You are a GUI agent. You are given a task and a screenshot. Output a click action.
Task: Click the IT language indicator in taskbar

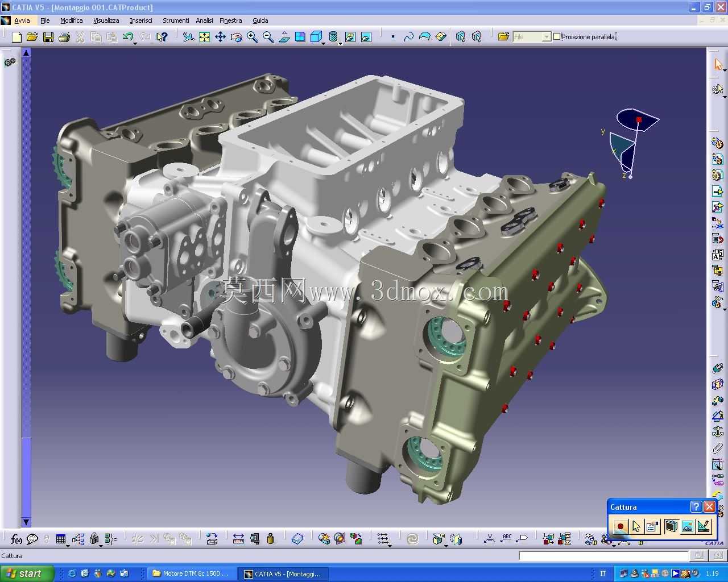click(x=603, y=573)
